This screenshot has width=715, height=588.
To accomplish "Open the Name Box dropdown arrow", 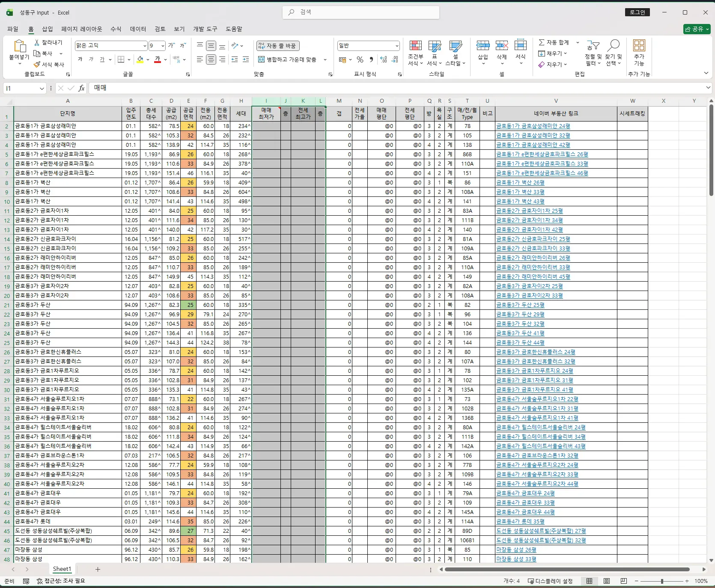I will [42, 89].
